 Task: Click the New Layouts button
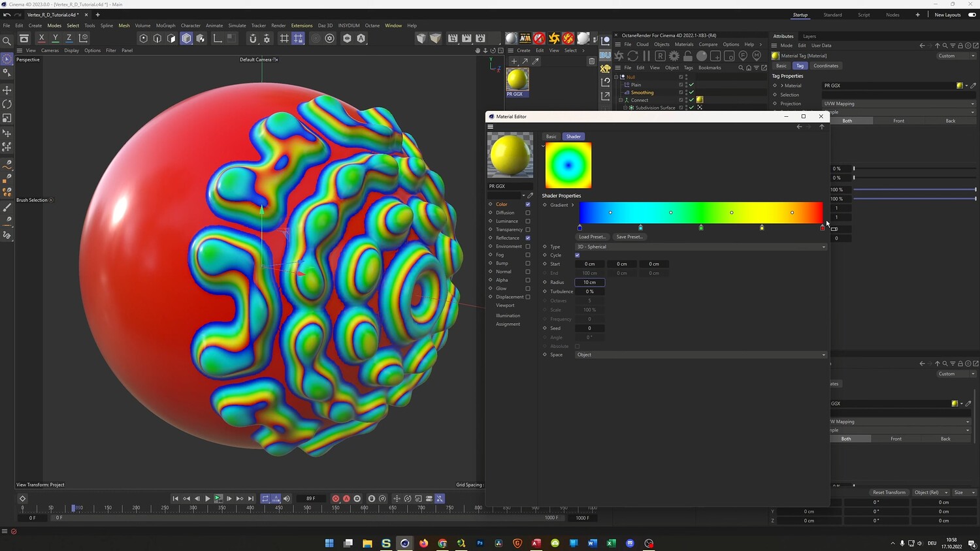948,15
